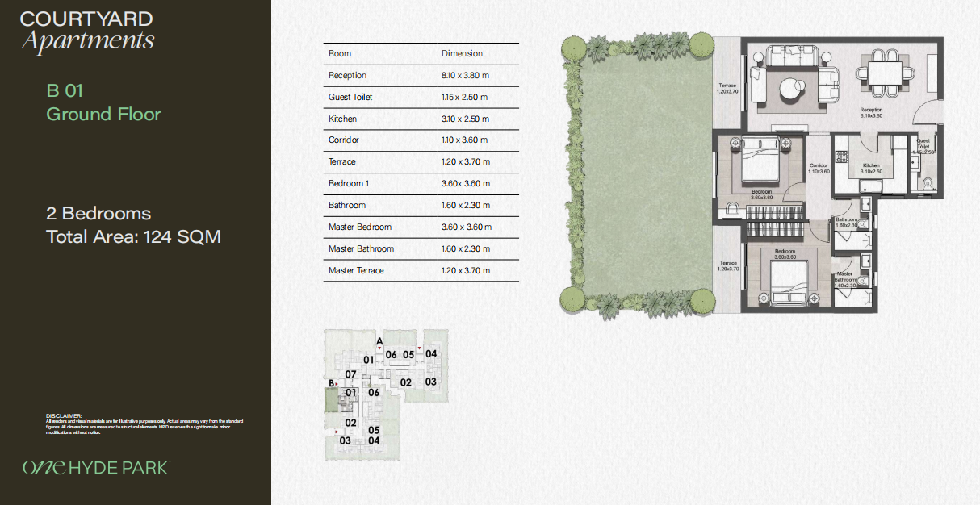
Task: Click the 8.10 x 3.80 m dimension cell
Action: click(465, 75)
